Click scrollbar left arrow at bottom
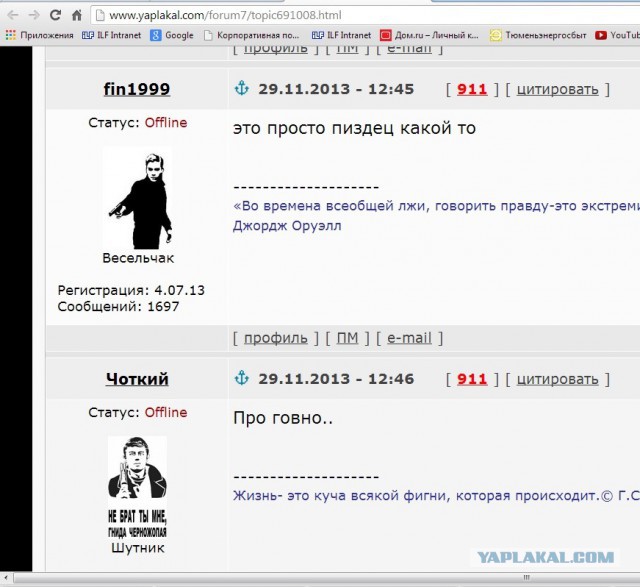 point(6,577)
